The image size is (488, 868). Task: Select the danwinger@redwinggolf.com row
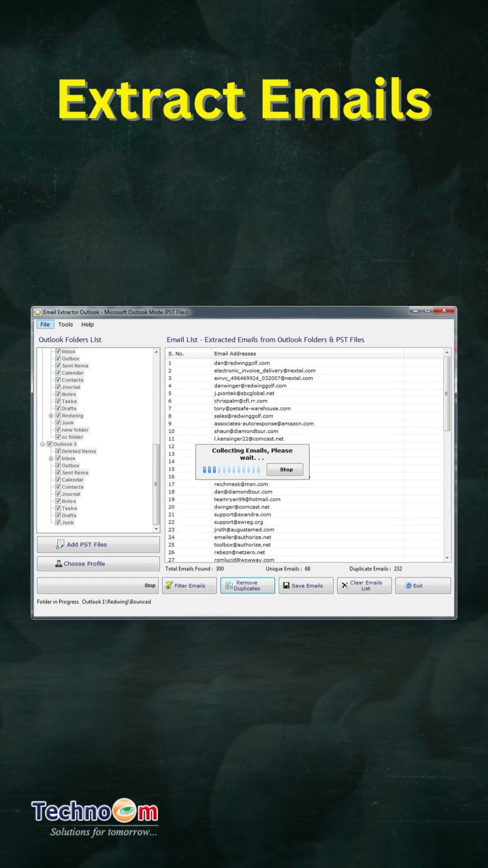click(x=305, y=386)
